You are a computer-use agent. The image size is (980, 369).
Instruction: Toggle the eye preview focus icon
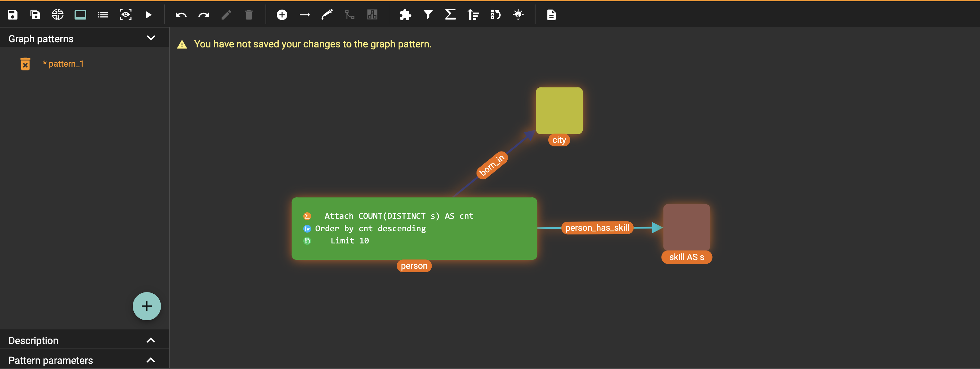(125, 15)
